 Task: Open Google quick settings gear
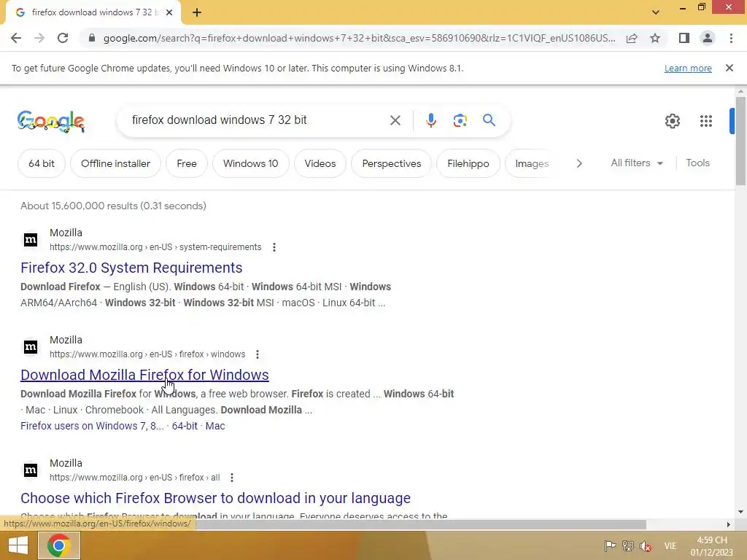[672, 121]
